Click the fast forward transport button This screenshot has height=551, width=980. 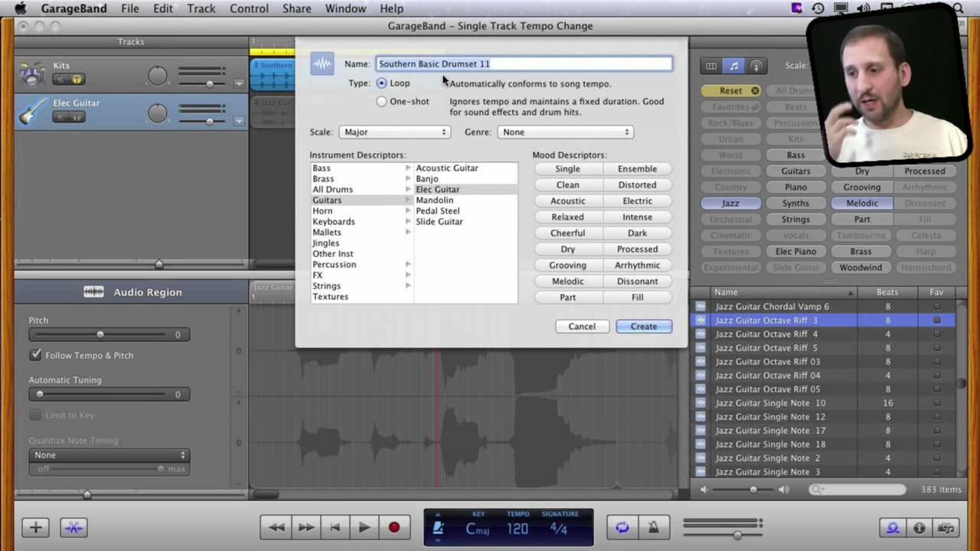point(305,527)
